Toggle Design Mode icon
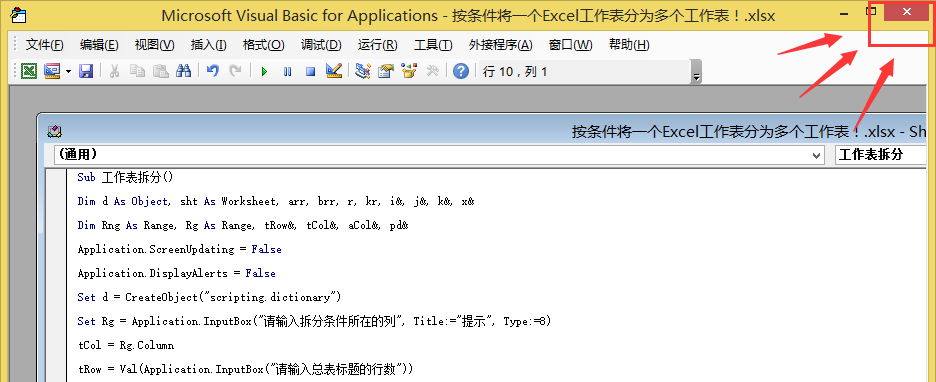 point(334,72)
